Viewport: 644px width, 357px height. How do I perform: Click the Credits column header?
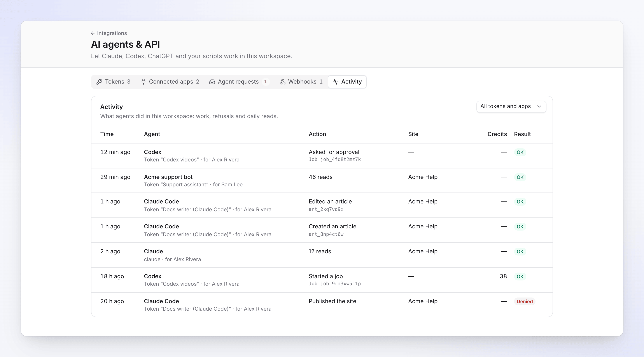pyautogui.click(x=497, y=134)
